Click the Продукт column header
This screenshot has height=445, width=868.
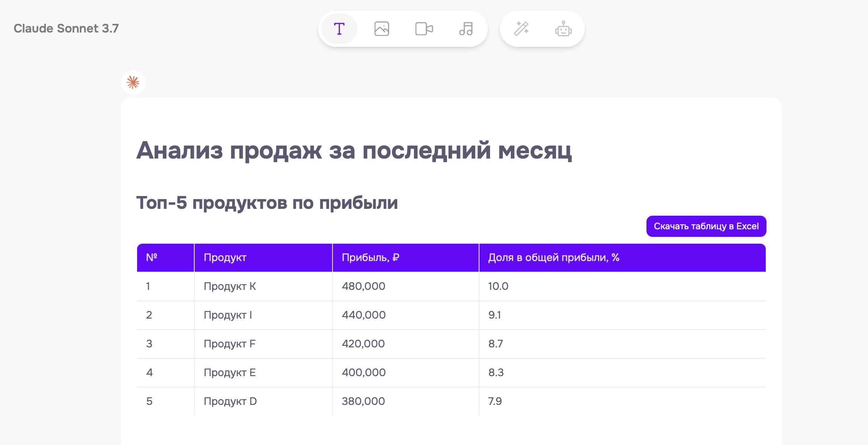point(225,257)
